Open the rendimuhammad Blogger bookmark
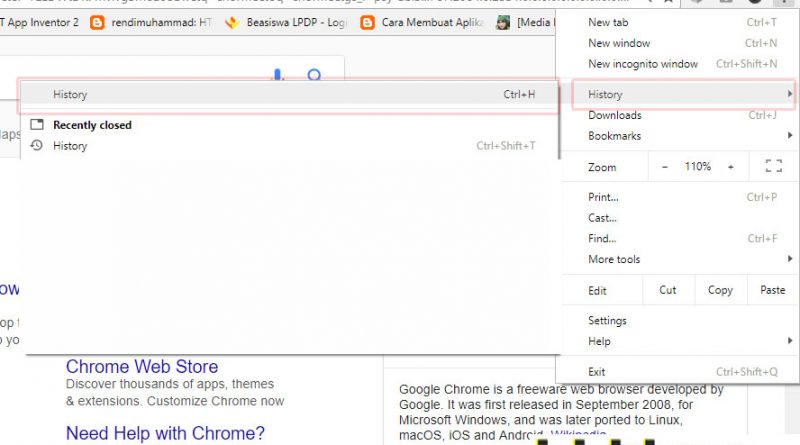This screenshot has width=800, height=445. point(151,22)
